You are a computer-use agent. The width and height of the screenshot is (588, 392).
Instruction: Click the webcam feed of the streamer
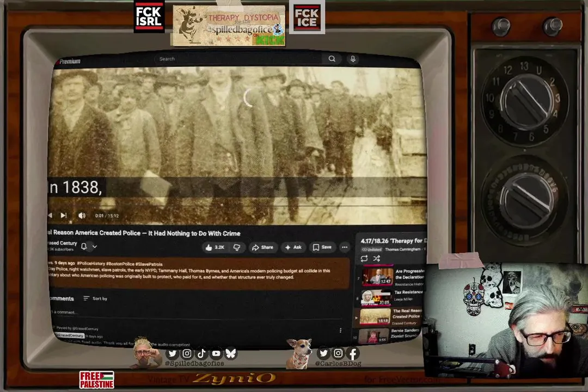coord(506,320)
